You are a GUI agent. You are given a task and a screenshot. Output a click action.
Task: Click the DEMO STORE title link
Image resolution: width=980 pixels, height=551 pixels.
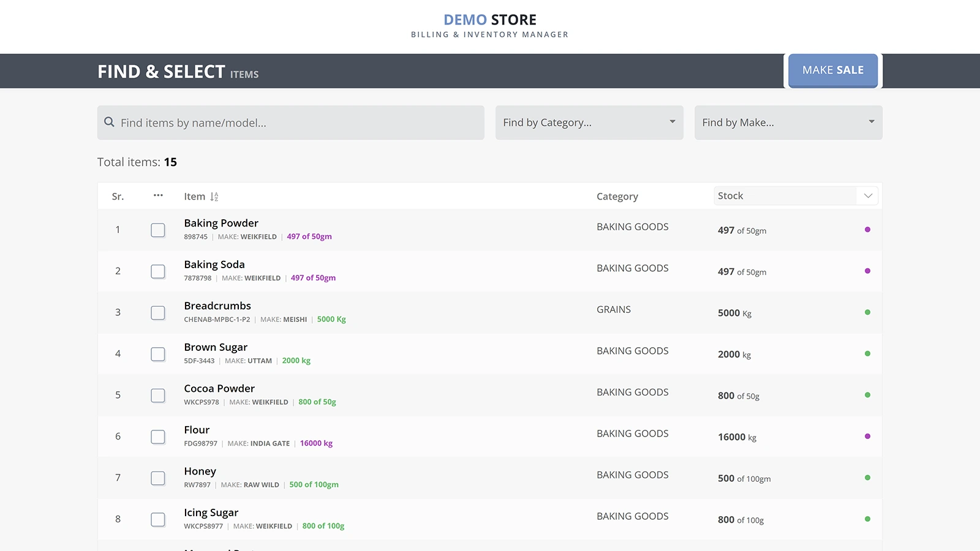[x=489, y=20]
